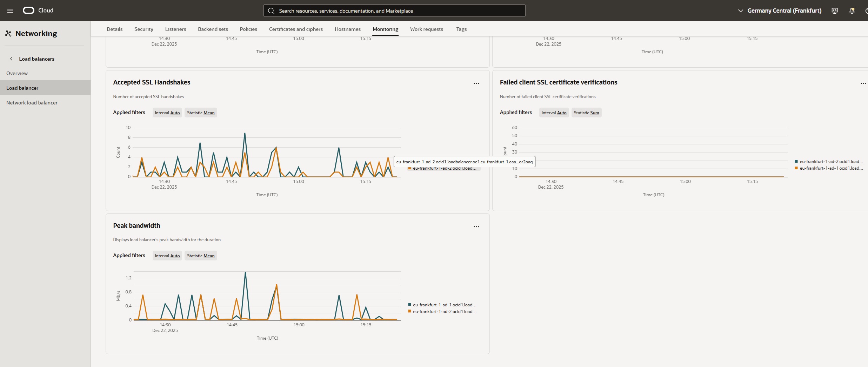868x367 pixels.
Task: Click the Networking service icon in sidebar
Action: coord(8,34)
